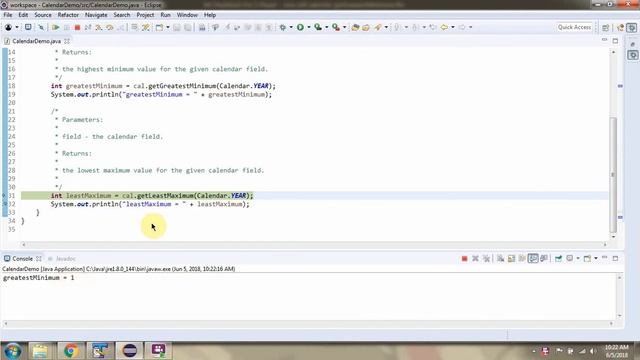The height and width of the screenshot is (360, 640).
Task: Open the Help menu
Action: tap(210, 15)
